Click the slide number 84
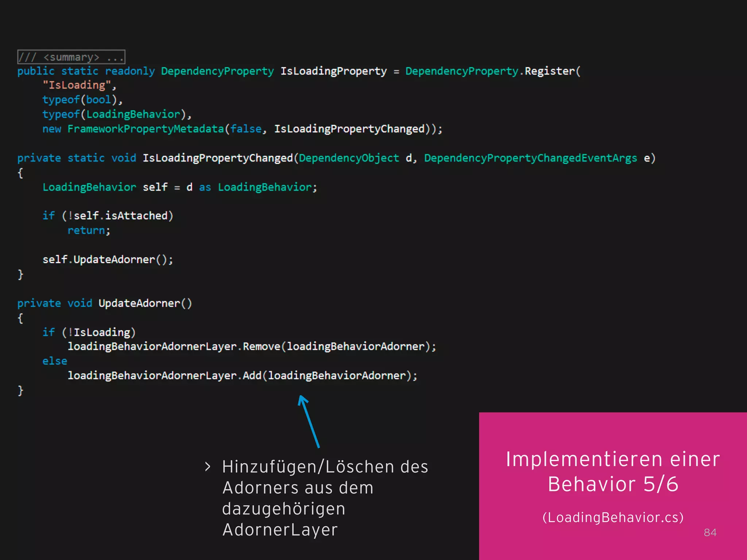 (710, 533)
